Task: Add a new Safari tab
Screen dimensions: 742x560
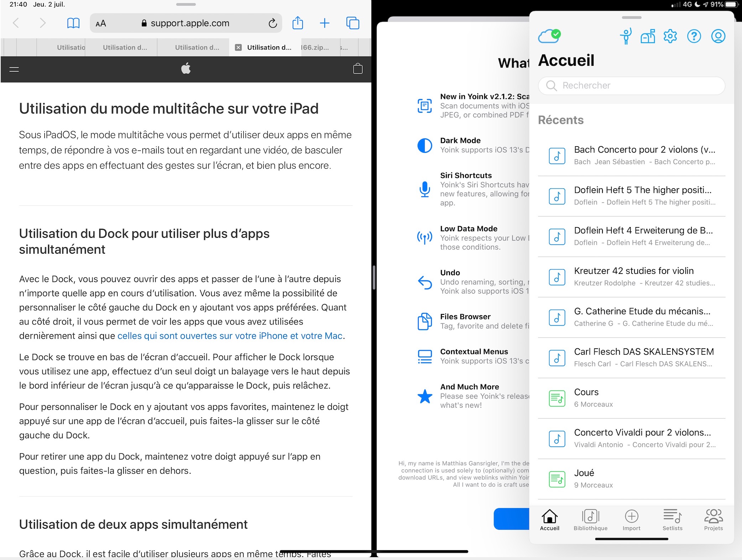Action: (x=324, y=23)
